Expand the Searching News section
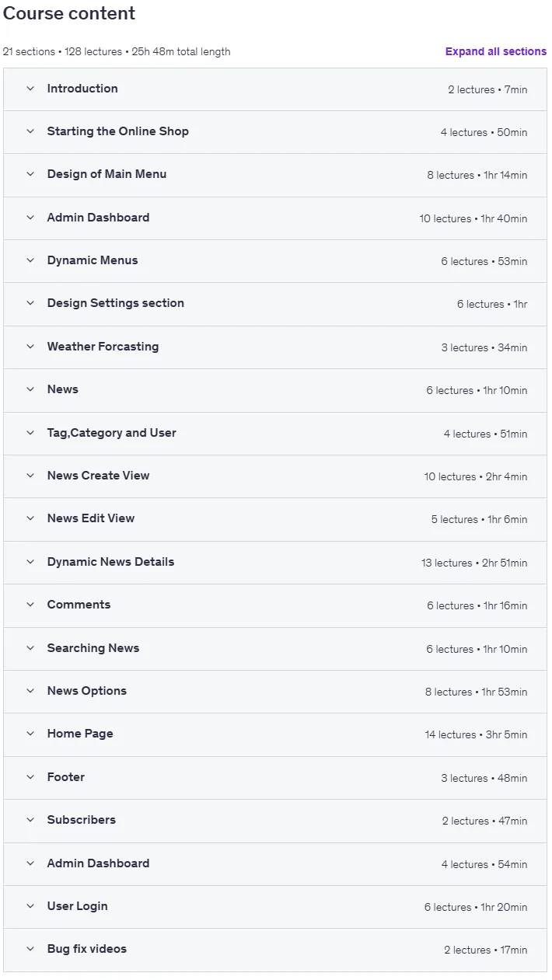Screen dimensions: 552x980 click(x=275, y=648)
